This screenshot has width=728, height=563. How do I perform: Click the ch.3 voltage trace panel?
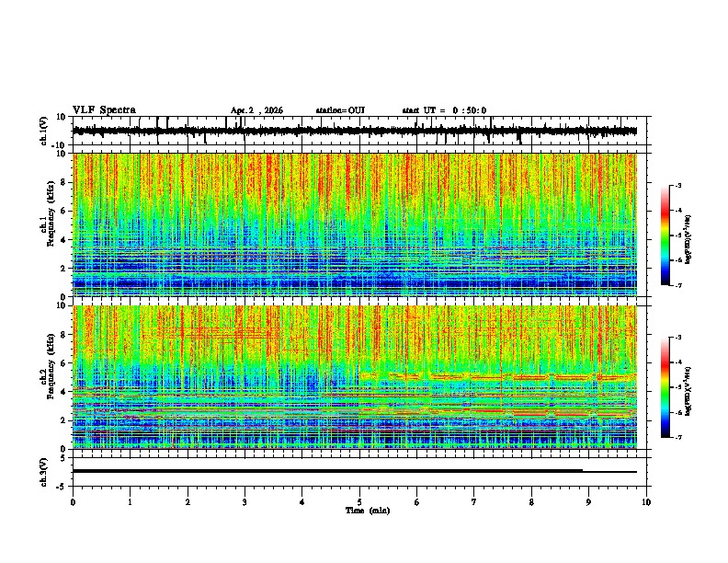(359, 472)
